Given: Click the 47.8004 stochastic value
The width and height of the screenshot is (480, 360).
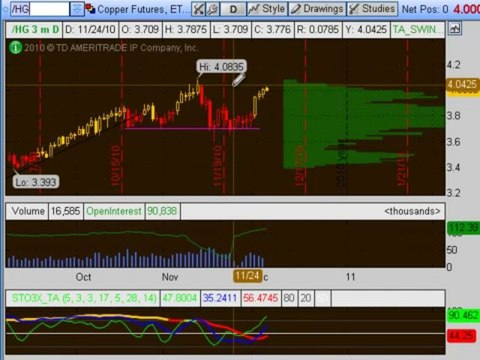Looking at the screenshot, I should (179, 298).
